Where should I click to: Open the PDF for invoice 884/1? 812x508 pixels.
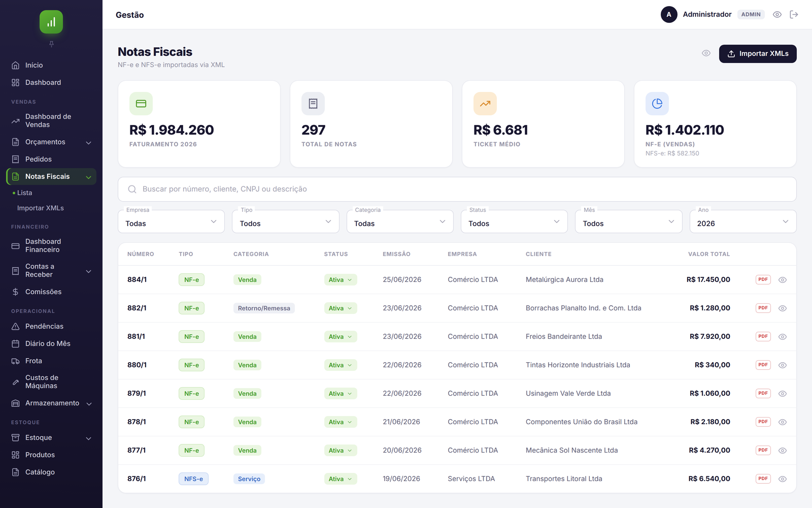pos(763,279)
